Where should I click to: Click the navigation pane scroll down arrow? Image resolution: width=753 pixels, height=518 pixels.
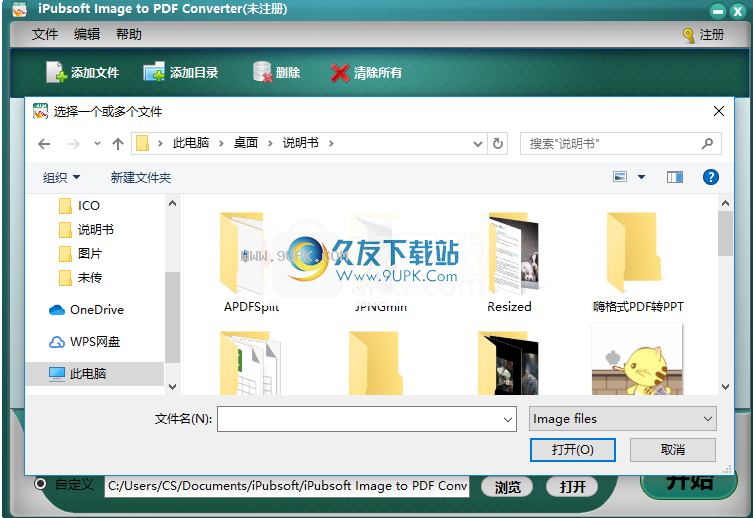pyautogui.click(x=172, y=386)
